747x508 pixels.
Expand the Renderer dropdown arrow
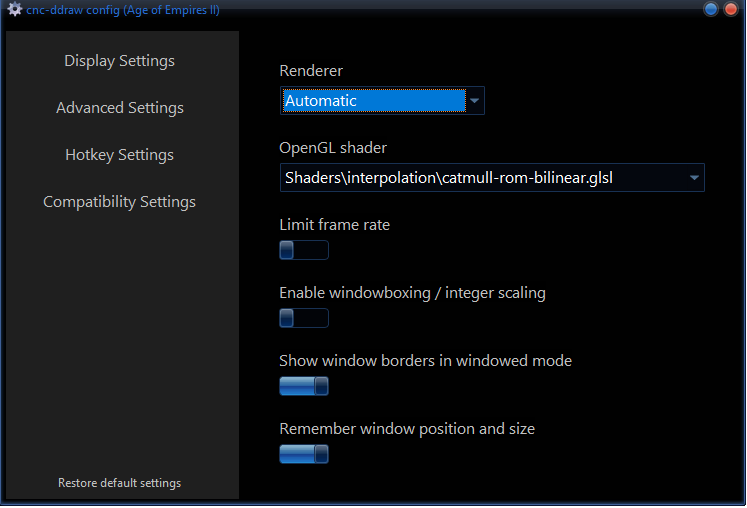tap(475, 100)
